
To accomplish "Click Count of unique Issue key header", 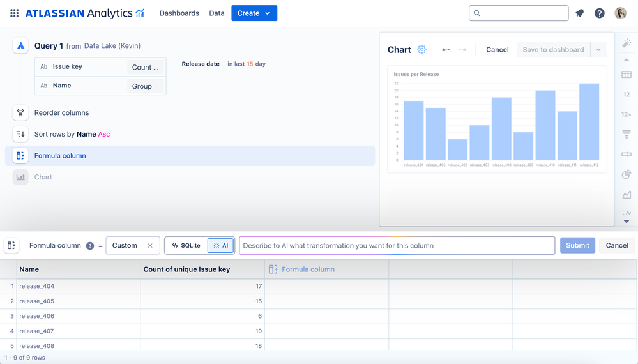I will pos(202,269).
